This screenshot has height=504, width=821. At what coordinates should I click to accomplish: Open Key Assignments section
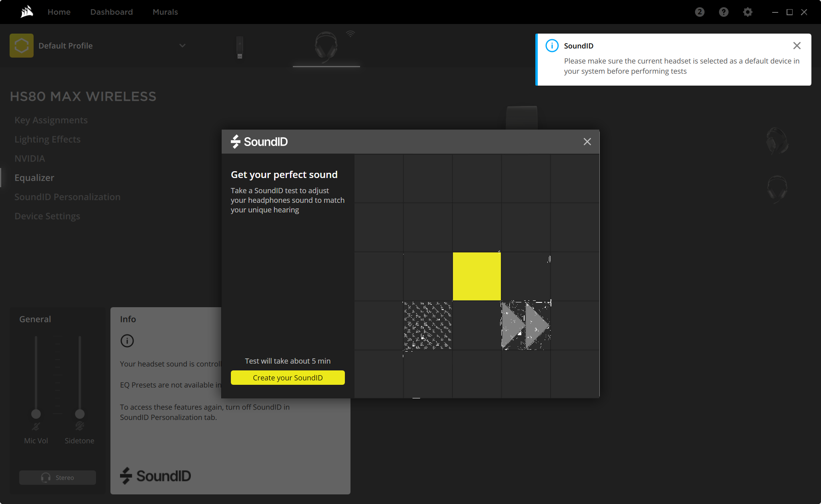(51, 120)
